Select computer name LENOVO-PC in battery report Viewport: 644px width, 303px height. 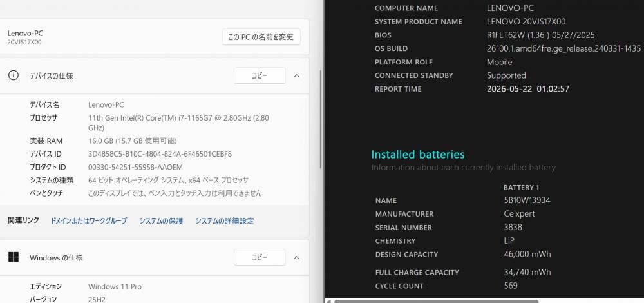coord(510,8)
